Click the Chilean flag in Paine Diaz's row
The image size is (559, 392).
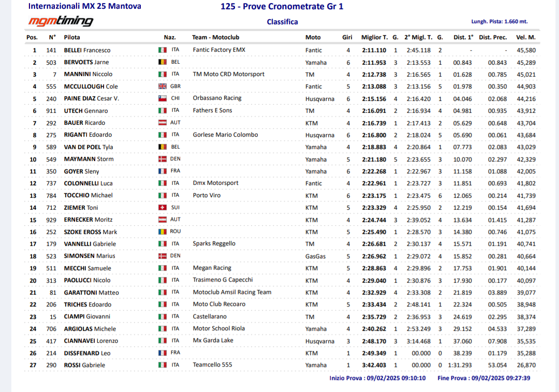163,98
